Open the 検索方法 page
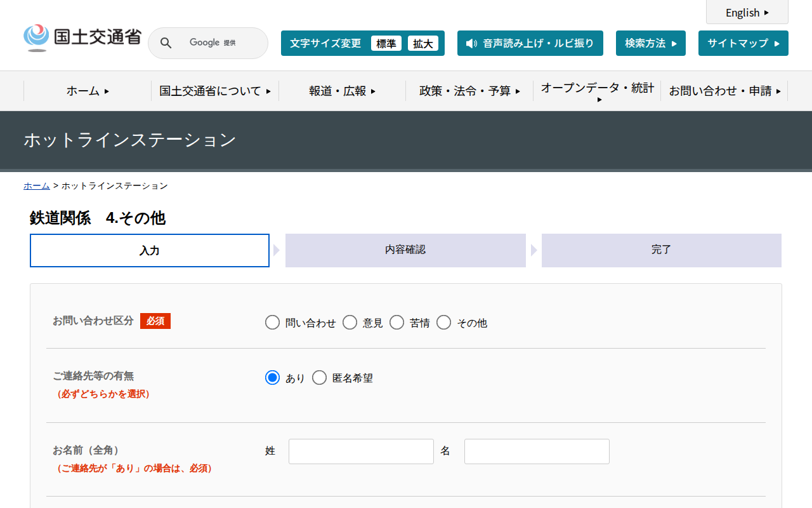Viewport: 812px width, 508px height. pos(651,43)
